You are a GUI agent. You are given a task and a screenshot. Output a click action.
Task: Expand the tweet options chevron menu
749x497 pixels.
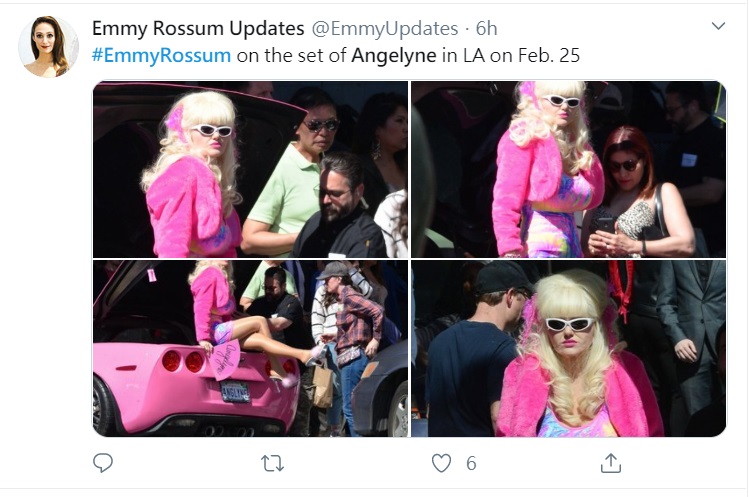coord(718,26)
